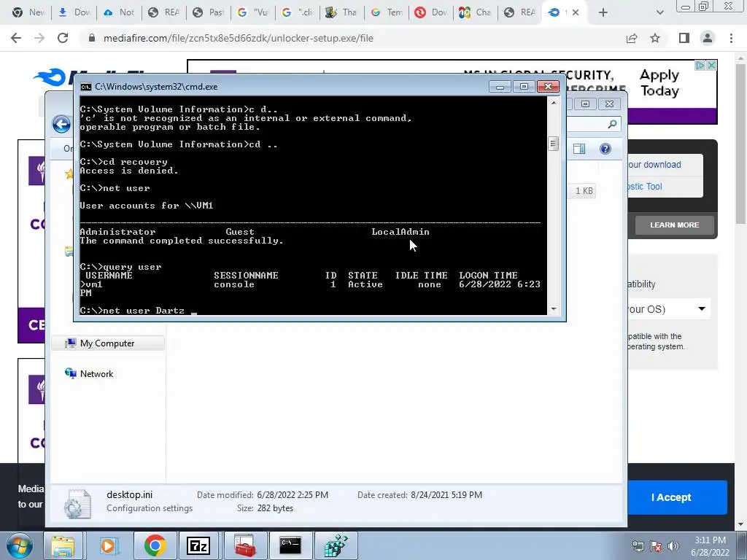Click the LEARN MORE button
This screenshot has width=747, height=560.
coord(675,225)
